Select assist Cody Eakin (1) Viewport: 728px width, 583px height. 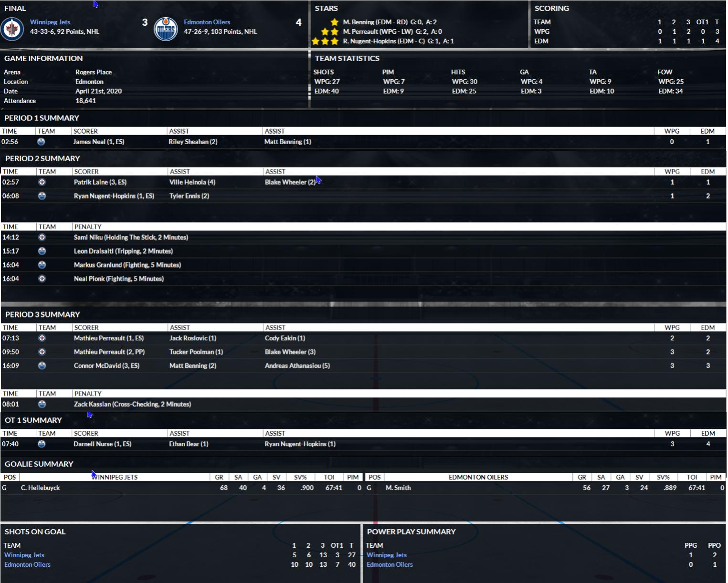pyautogui.click(x=285, y=338)
